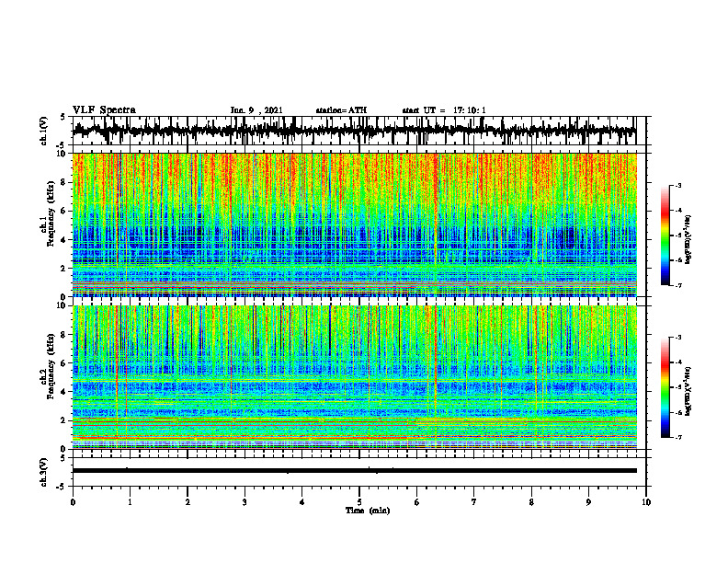
Task: Click the "-7" tick on ch.2 colorbar
Action: click(x=677, y=437)
